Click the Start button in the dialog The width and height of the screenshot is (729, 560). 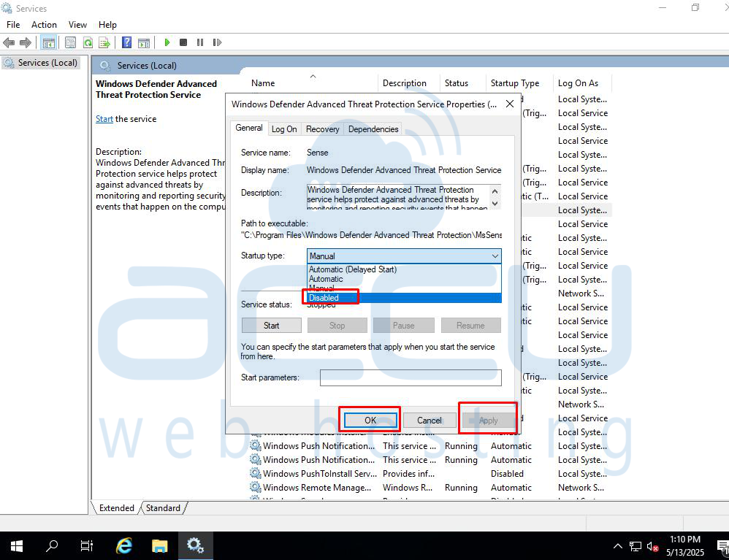pyautogui.click(x=272, y=326)
